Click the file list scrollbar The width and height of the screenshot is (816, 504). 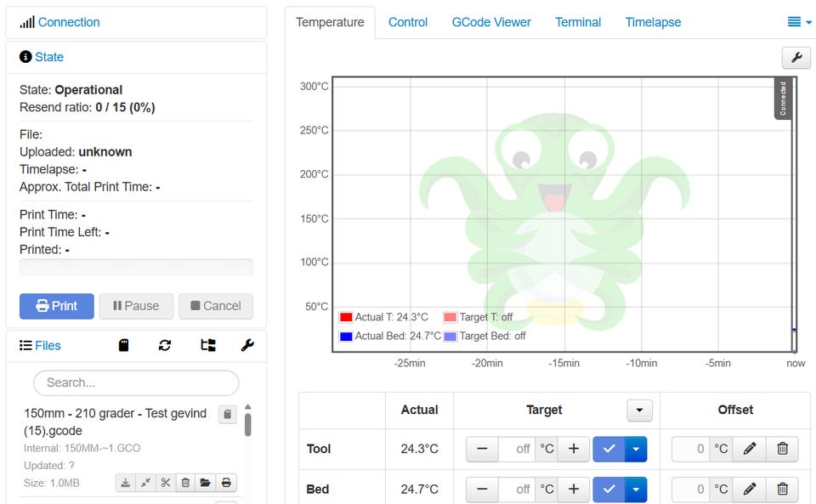click(247, 424)
